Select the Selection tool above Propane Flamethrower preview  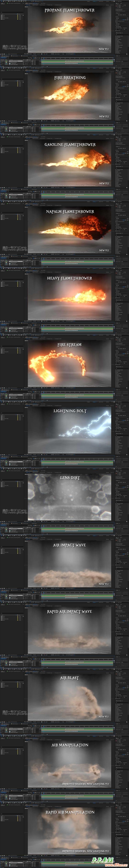[1, 2]
